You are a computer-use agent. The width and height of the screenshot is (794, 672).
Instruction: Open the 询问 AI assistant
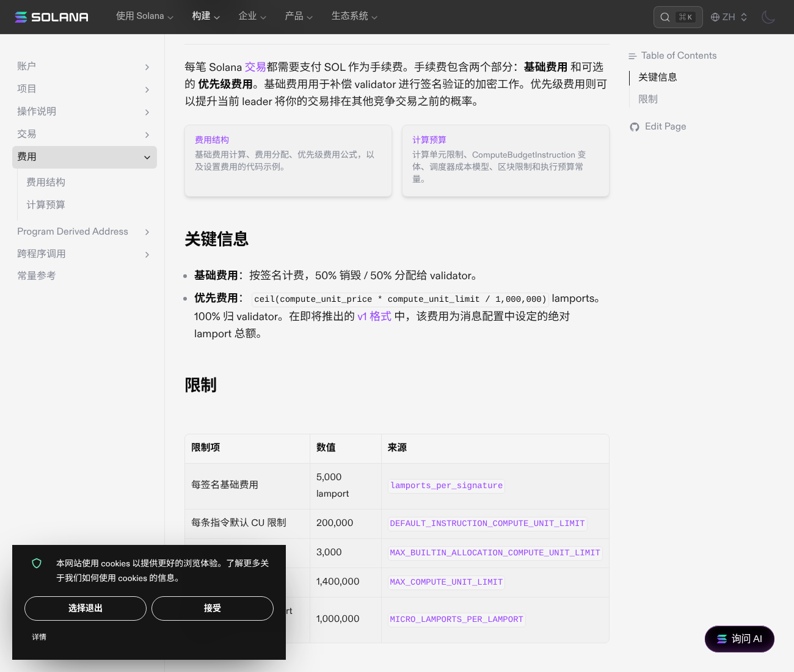click(740, 639)
